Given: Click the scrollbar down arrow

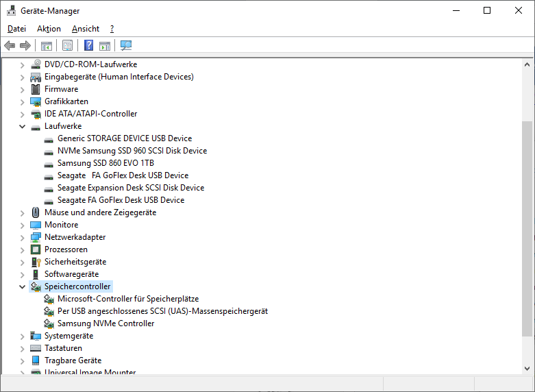Looking at the screenshot, I should pyautogui.click(x=527, y=369).
